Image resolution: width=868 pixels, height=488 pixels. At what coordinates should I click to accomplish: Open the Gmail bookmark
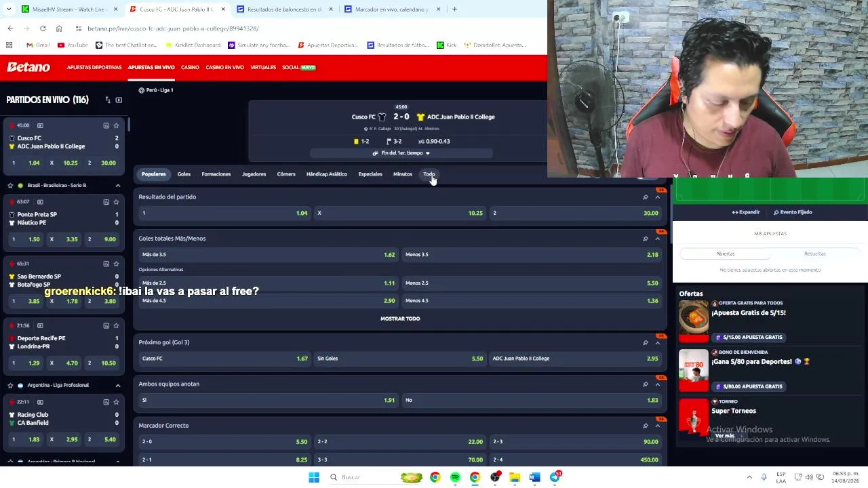(38, 45)
